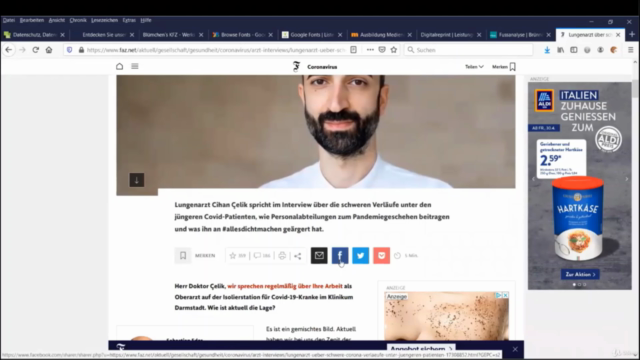Print the article via printer icon
Viewport: 640px width, 360px height.
[282, 256]
